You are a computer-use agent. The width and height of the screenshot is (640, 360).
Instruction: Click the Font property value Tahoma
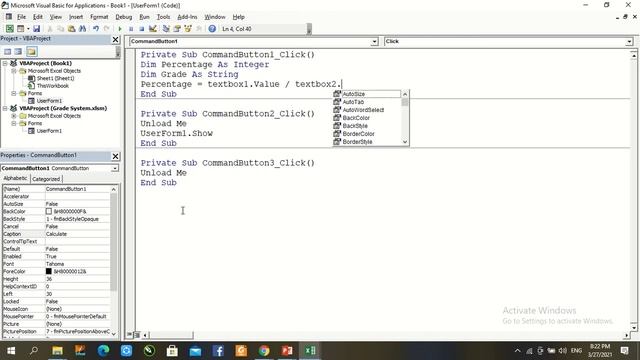77,264
